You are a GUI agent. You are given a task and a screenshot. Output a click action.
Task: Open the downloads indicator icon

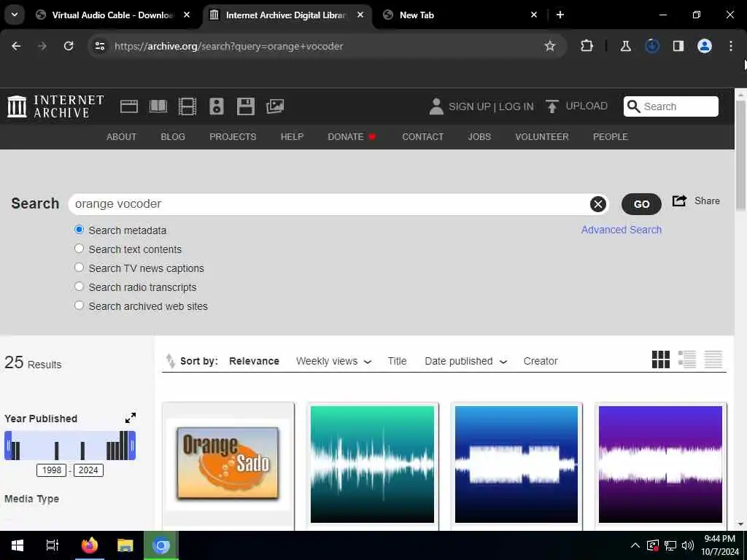pos(651,46)
